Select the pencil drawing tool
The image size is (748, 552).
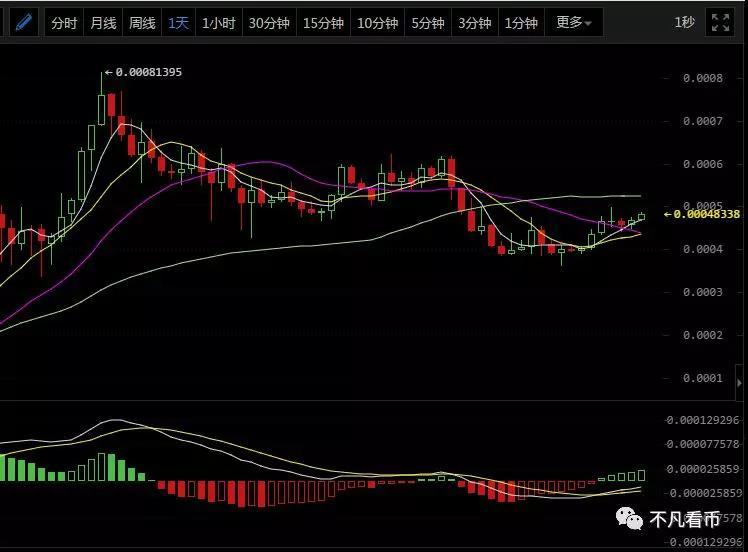click(x=23, y=22)
